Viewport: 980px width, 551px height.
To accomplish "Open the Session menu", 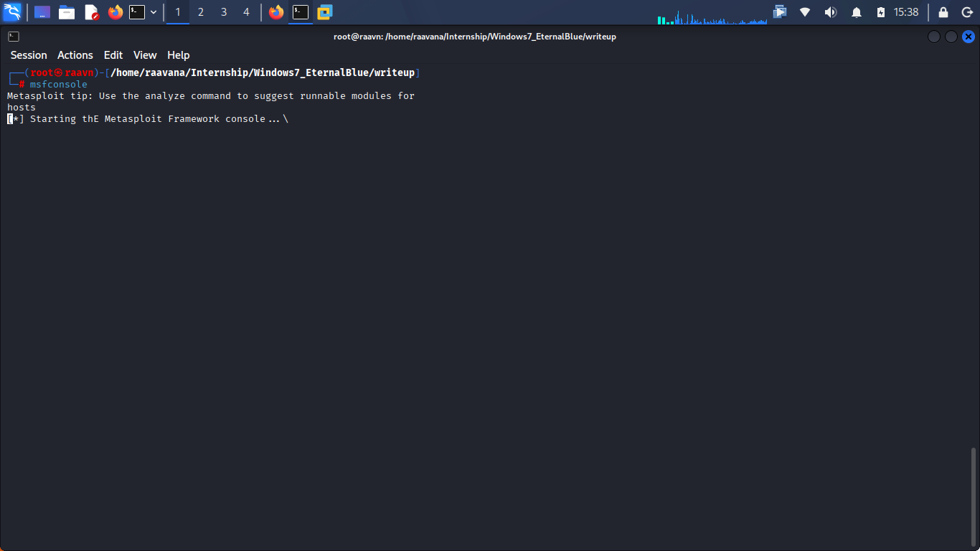I will 29,55.
